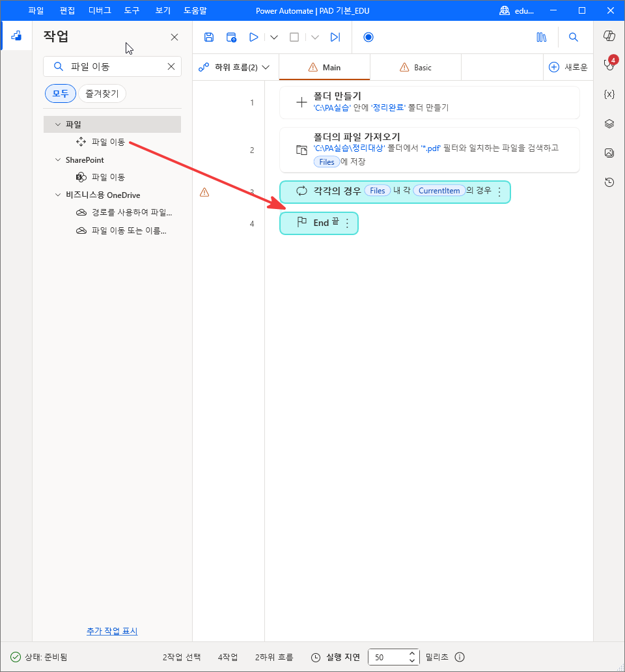Click the 새로운 new subflow button
The height and width of the screenshot is (672, 625).
pos(568,67)
